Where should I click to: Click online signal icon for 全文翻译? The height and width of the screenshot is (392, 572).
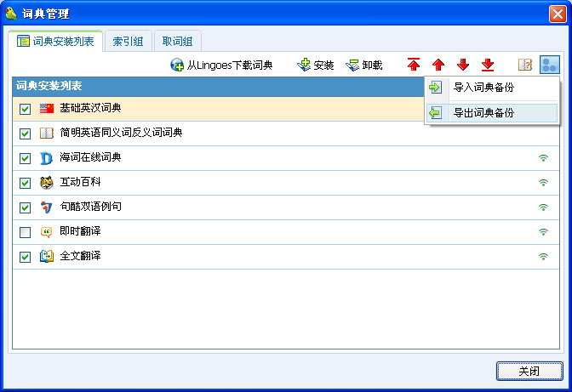(x=543, y=257)
